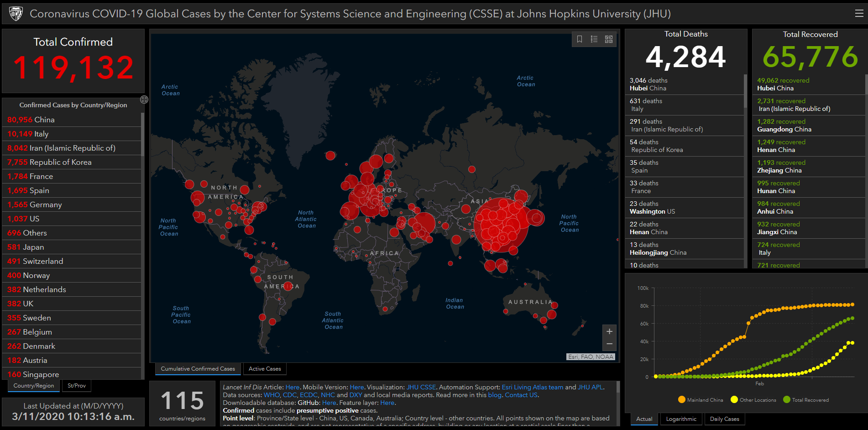Select the Country/Region list tab

(x=34, y=386)
